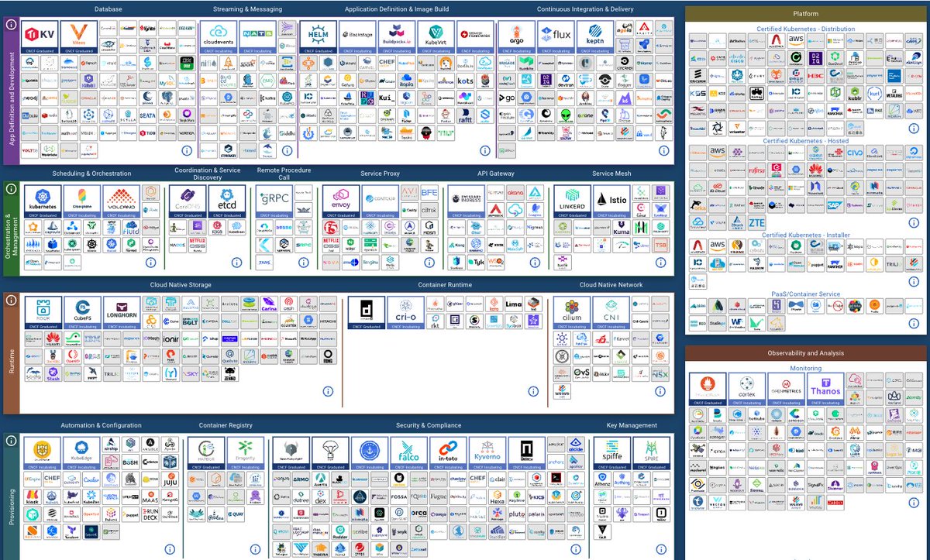The height and width of the screenshot is (560, 930).
Task: Select the Harbor registry card
Action: (206, 454)
